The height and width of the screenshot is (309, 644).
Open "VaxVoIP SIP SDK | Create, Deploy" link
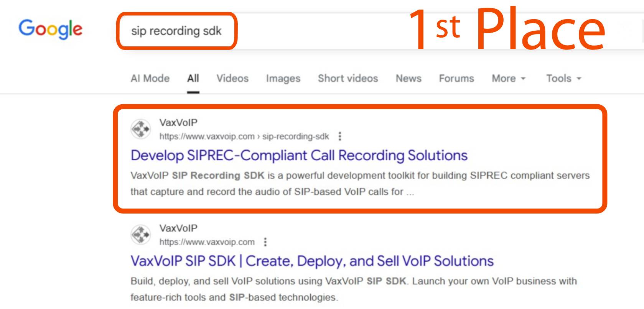[x=312, y=261]
